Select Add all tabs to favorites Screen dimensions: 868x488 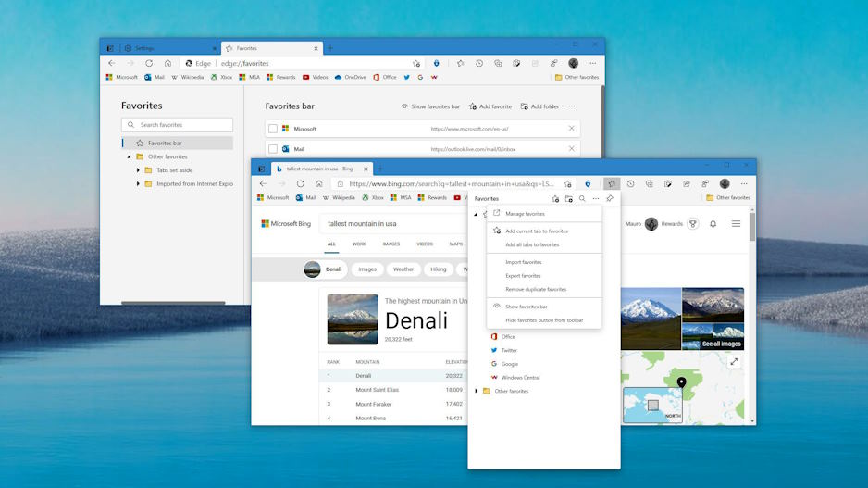pyautogui.click(x=544, y=244)
